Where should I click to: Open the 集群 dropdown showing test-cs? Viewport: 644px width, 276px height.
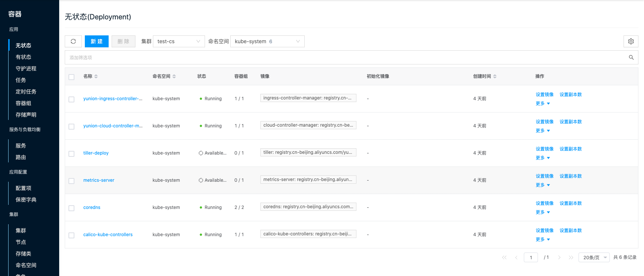179,41
